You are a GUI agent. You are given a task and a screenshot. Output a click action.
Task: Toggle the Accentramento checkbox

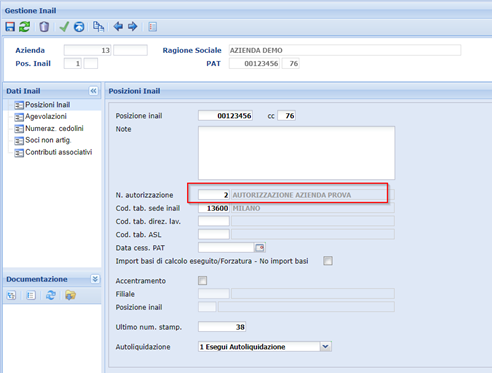coord(203,280)
